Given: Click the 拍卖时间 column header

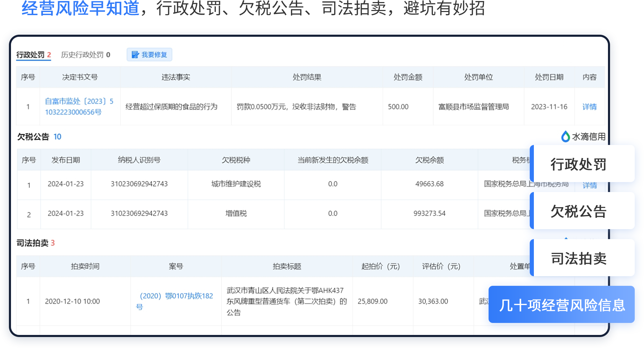Looking at the screenshot, I should tap(85, 267).
